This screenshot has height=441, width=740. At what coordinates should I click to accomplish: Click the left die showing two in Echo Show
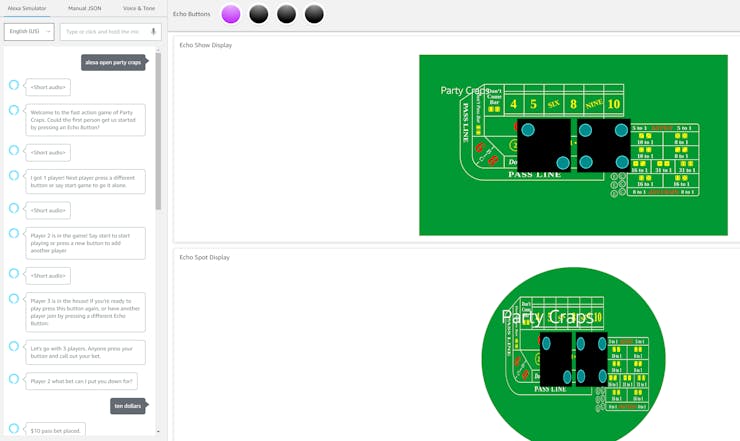click(544, 145)
